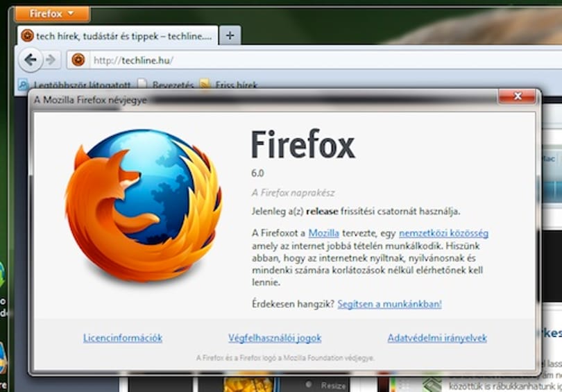Image resolution: width=562 pixels, height=392 pixels.
Task: Open the Bevezetés bookmark
Action: coord(167,85)
